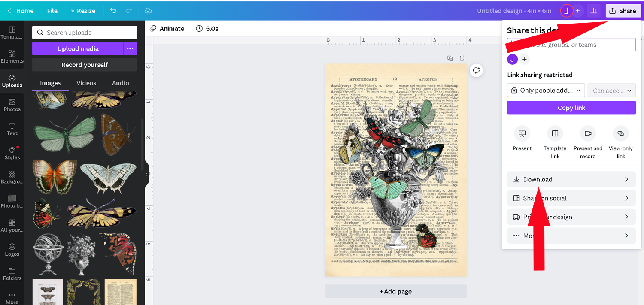Switch to the Videos tab
The width and height of the screenshot is (644, 305).
tap(86, 83)
